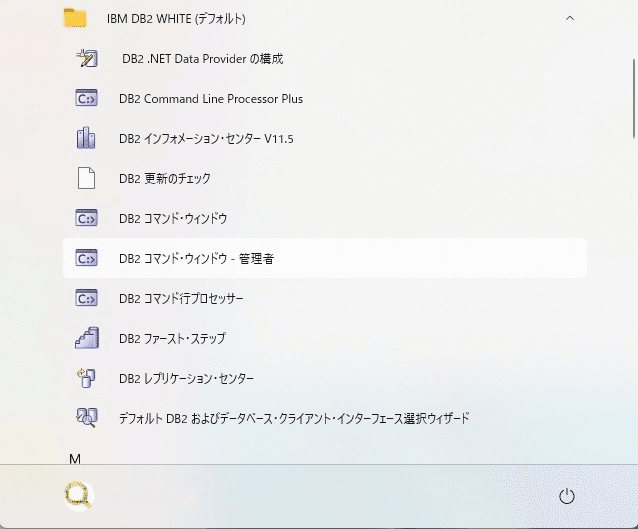
Task: Click the DB2 更新のチェック document icon
Action: coord(86,178)
